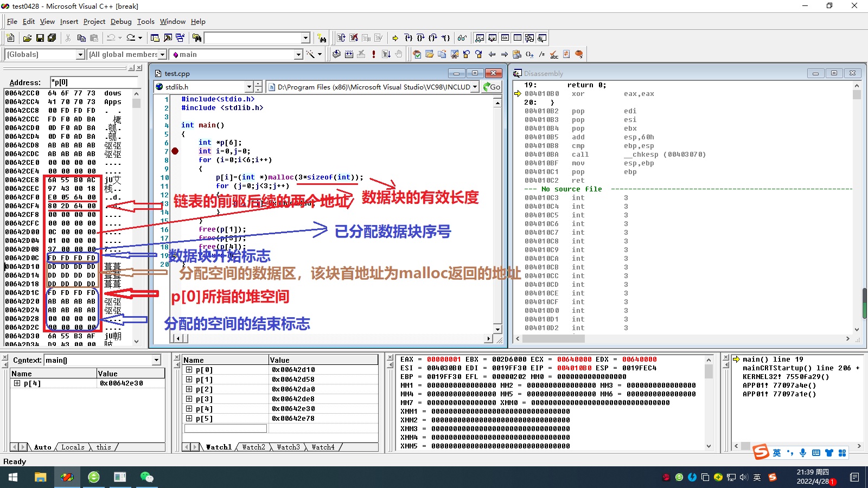
Task: Toggle the Registers window button
Action: (x=505, y=38)
